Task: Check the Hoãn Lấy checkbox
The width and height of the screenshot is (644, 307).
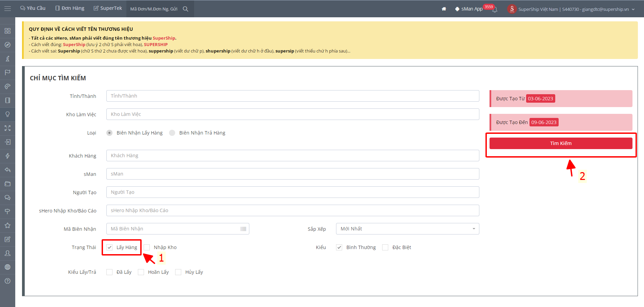Action: (141, 272)
